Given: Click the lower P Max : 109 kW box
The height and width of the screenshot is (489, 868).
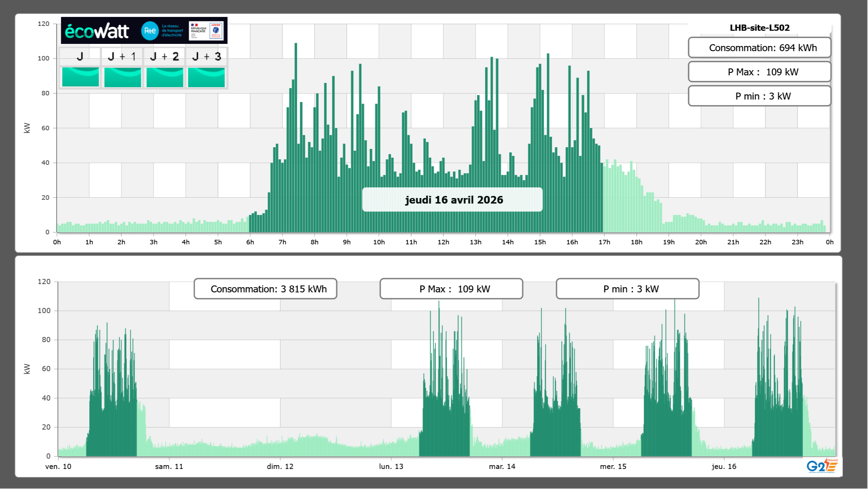Looking at the screenshot, I should [451, 289].
